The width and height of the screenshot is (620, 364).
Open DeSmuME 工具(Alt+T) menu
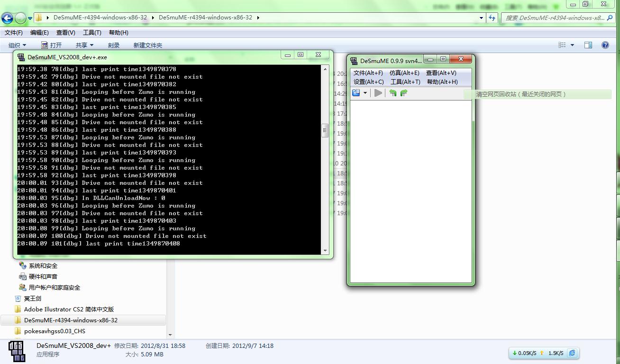point(405,82)
